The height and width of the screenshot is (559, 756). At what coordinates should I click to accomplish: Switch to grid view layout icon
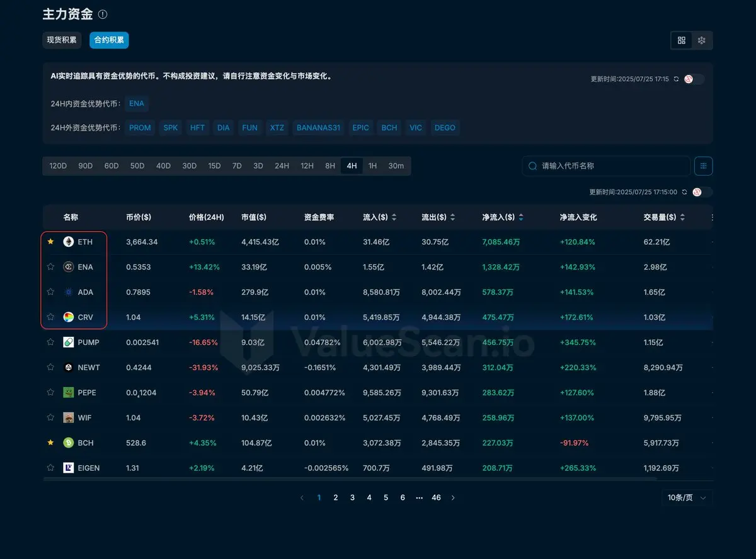(x=682, y=40)
